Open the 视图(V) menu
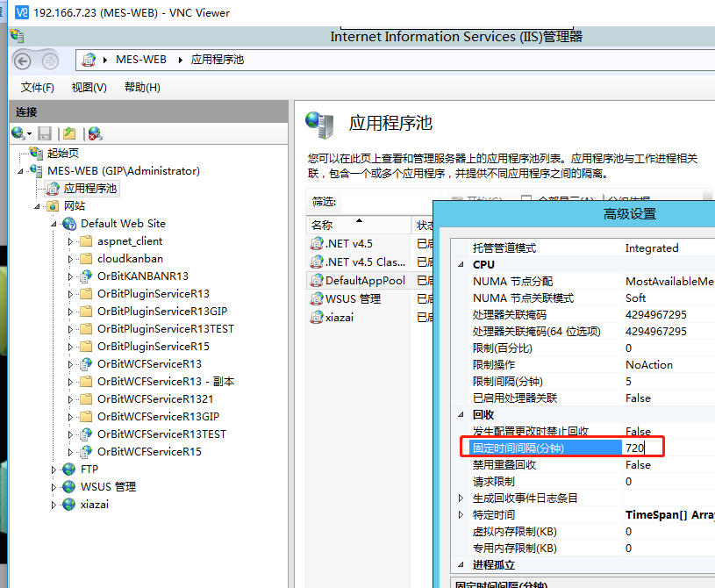Image resolution: width=715 pixels, height=588 pixels. pos(89,87)
